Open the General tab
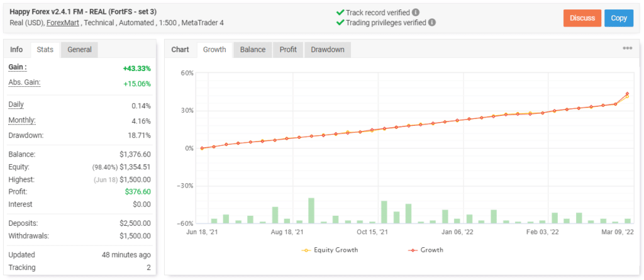Screen dimensions: 644x280 tap(79, 50)
